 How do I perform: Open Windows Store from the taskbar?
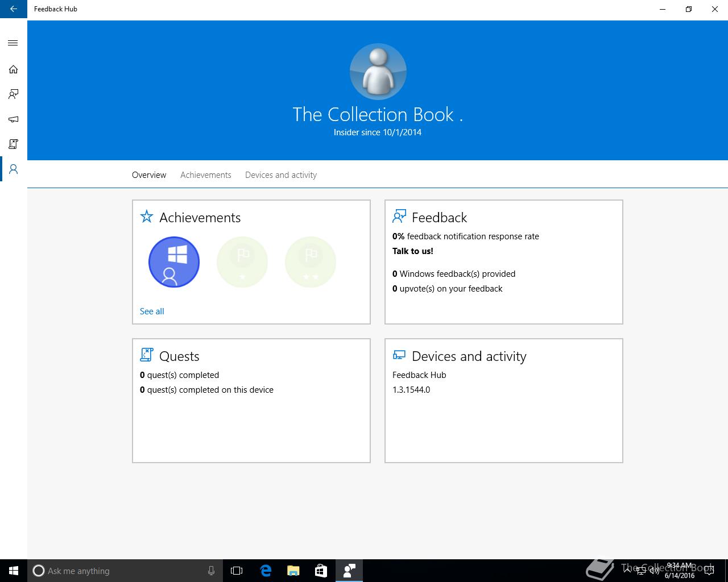[x=321, y=571]
